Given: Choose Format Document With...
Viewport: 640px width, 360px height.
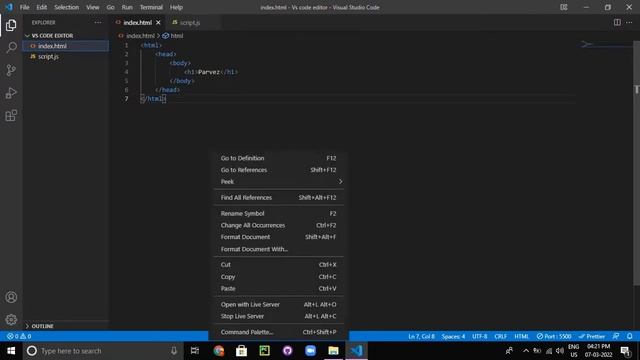Looking at the screenshot, I should tap(278, 249).
